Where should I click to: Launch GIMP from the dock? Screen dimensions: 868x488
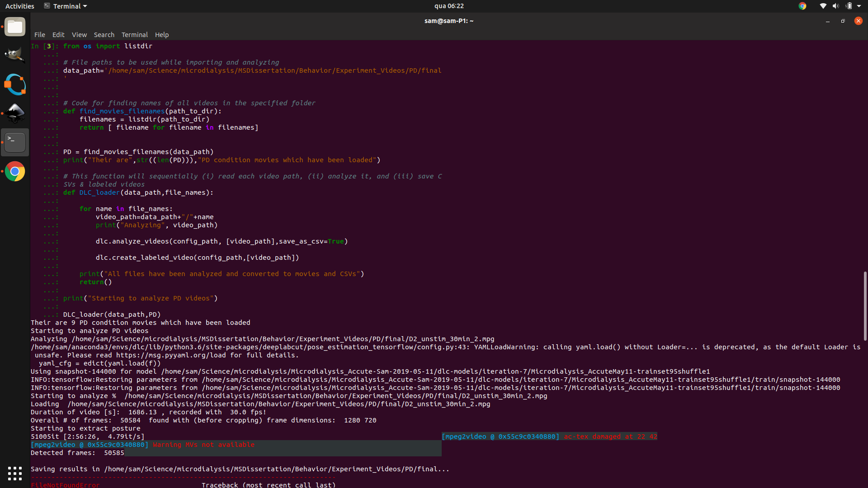pyautogui.click(x=15, y=55)
